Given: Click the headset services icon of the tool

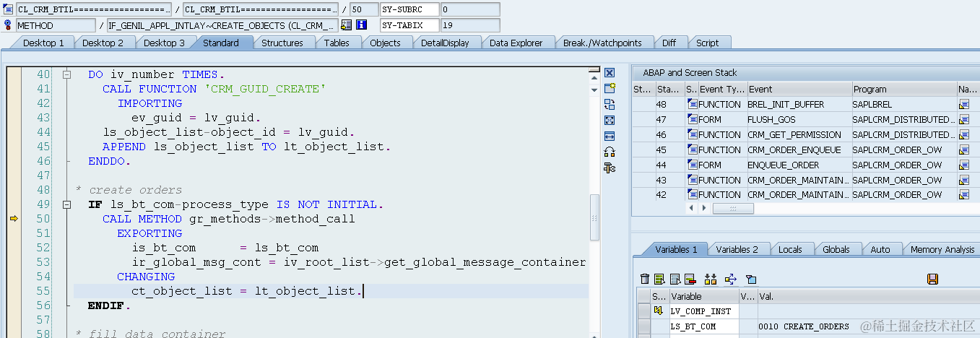Looking at the screenshot, I should click(610, 152).
